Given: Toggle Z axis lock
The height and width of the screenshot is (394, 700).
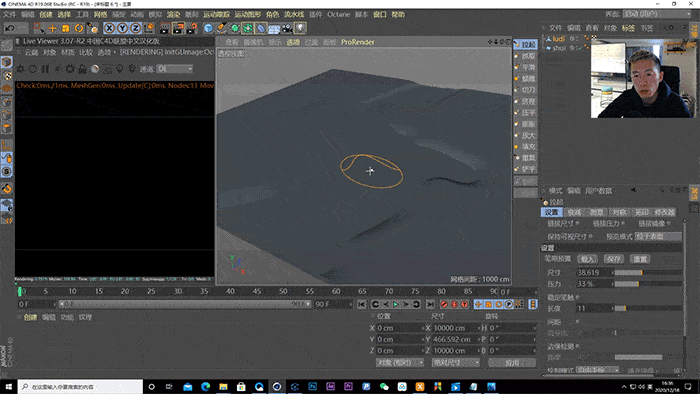Looking at the screenshot, I should pos(136,28).
